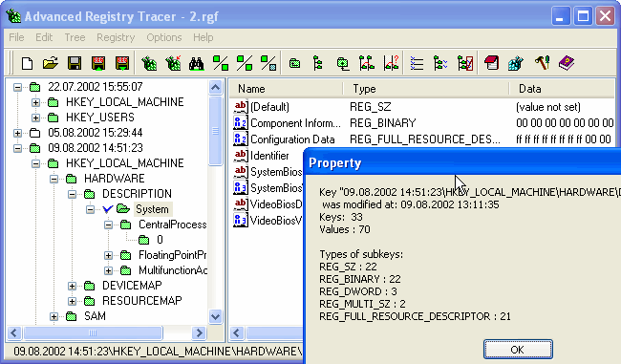The width and height of the screenshot is (621, 364).
Task: Click the value list's horizontal scroll left arrow
Action: click(x=237, y=333)
